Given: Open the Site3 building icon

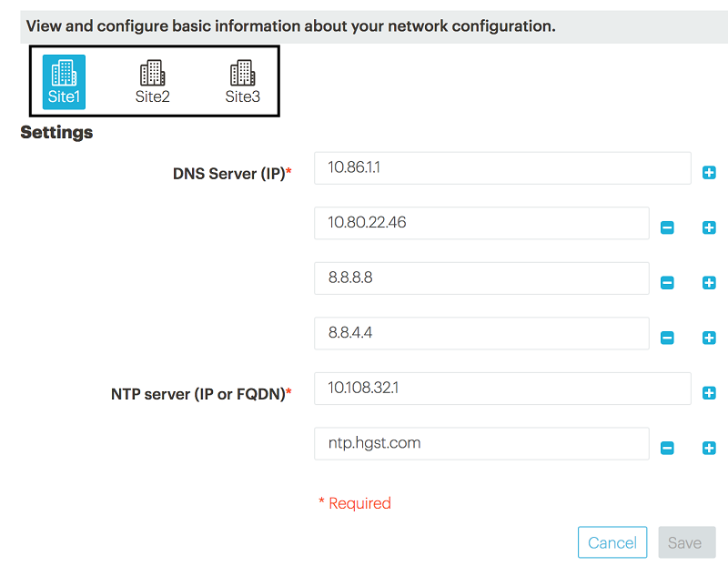Looking at the screenshot, I should pos(242,82).
